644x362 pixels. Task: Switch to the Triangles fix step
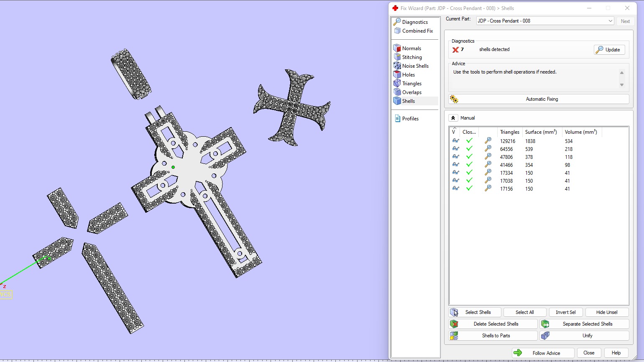tap(408, 84)
